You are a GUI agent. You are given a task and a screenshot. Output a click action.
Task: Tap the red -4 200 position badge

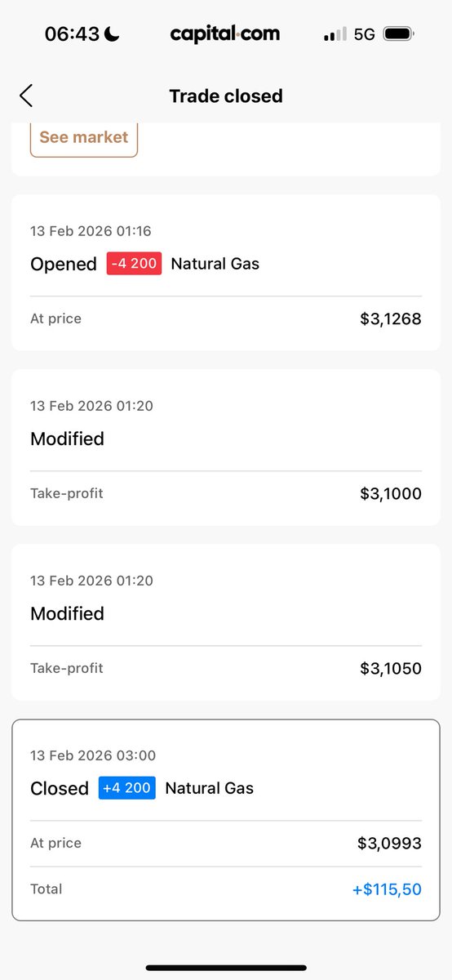(x=134, y=264)
